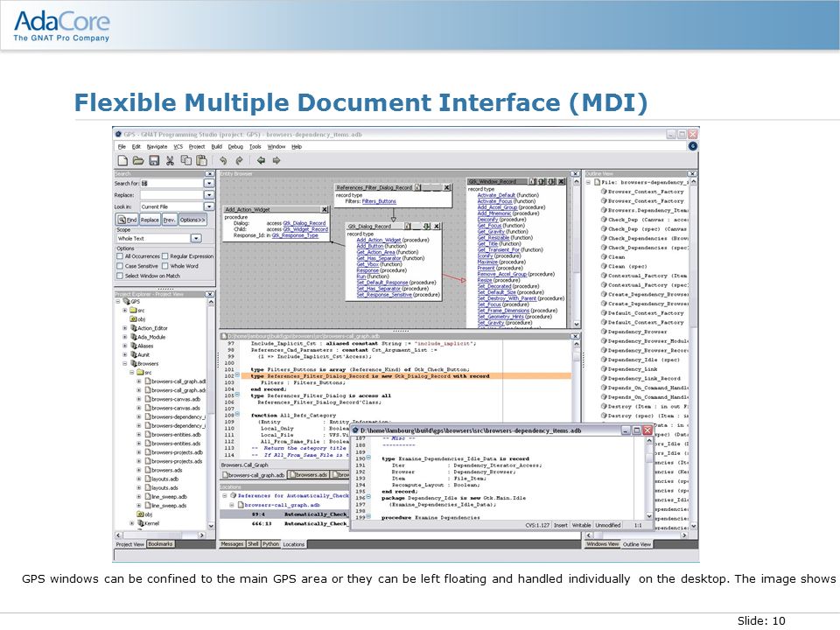
Task: Open the VCS menu
Action: 178,146
